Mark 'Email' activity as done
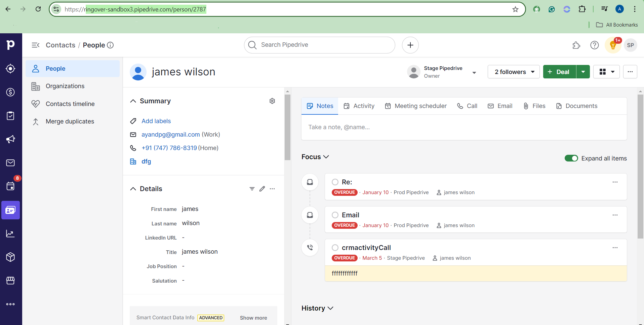The width and height of the screenshot is (644, 325). (335, 215)
